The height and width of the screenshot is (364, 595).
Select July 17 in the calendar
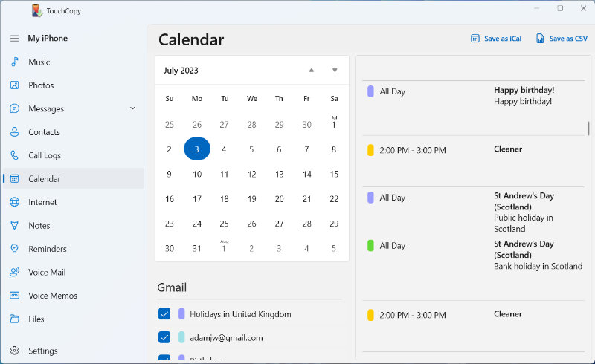(x=197, y=199)
